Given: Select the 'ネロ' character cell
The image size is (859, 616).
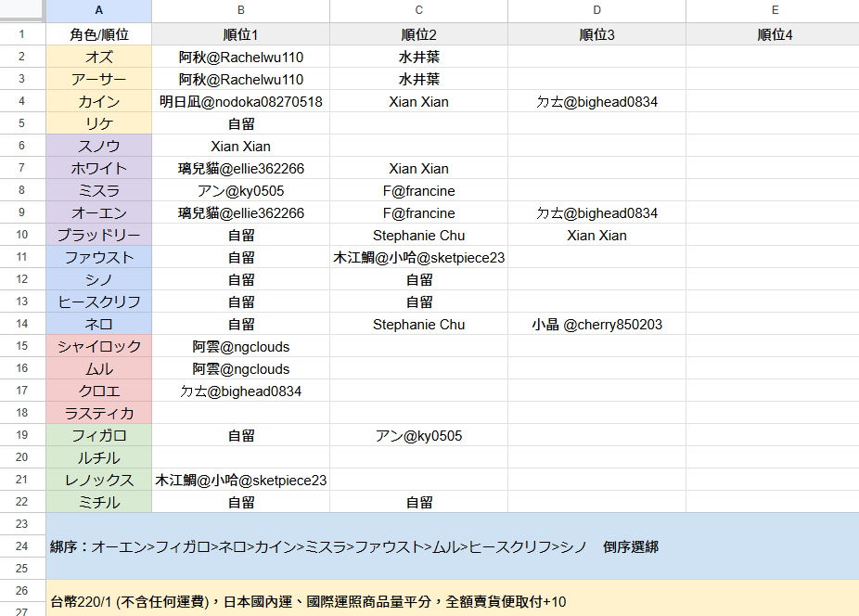Looking at the screenshot, I should [98, 325].
